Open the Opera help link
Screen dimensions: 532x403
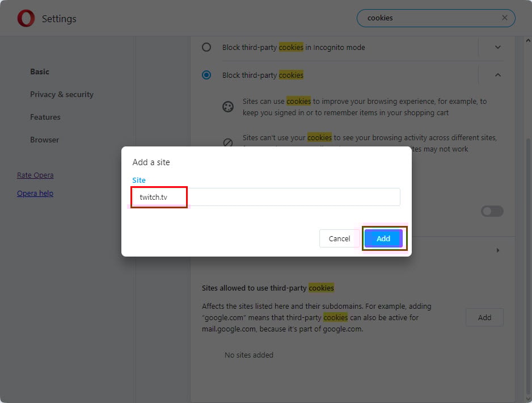35,193
